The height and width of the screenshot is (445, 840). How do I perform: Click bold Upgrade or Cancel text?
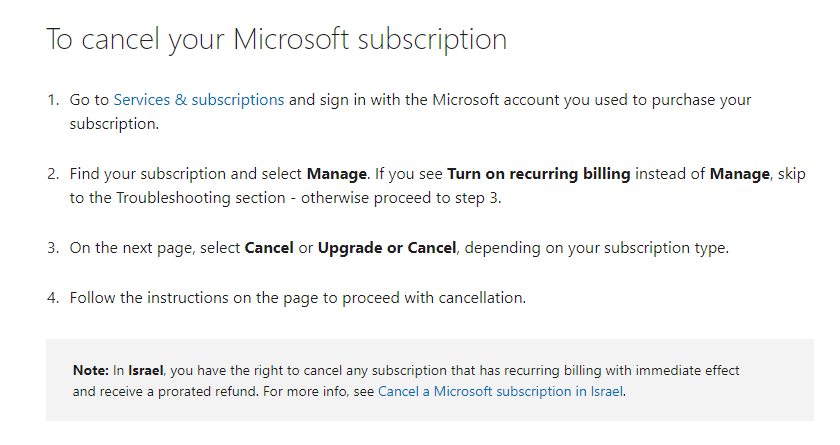[x=387, y=248]
